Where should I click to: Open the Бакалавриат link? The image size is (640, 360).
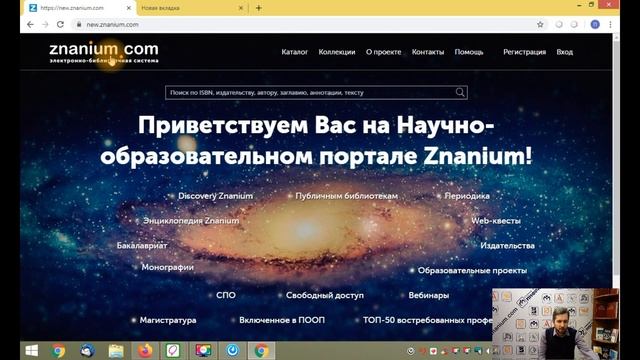[142, 246]
